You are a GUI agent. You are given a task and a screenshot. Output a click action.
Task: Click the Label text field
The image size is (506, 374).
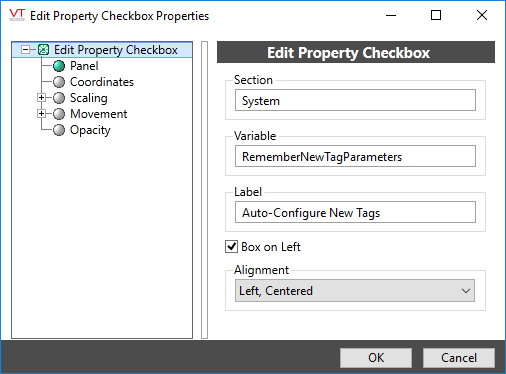pyautogui.click(x=355, y=212)
